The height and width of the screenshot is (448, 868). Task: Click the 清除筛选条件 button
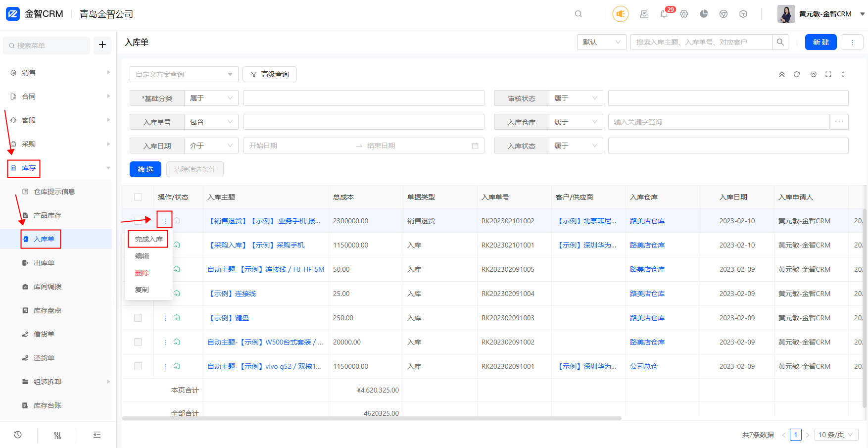coord(195,169)
